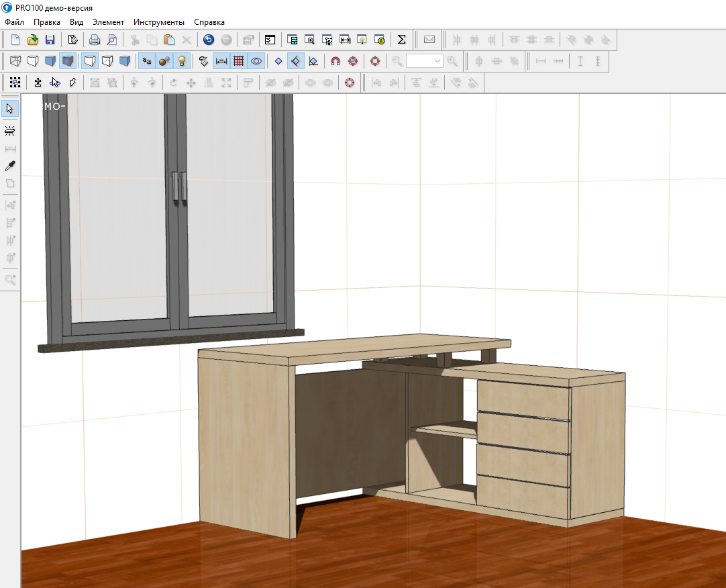This screenshot has height=588, width=726.
Task: Open the Инструменты menu
Action: coord(159,21)
